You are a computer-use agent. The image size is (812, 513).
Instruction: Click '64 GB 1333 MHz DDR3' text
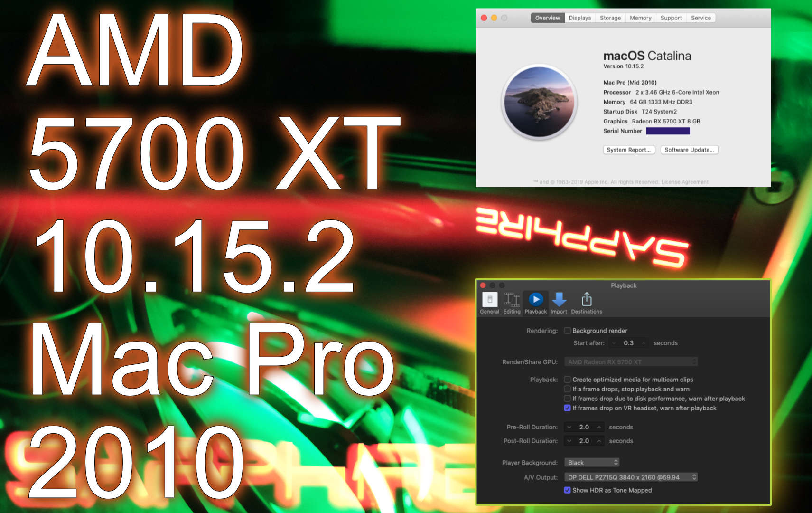coord(661,102)
